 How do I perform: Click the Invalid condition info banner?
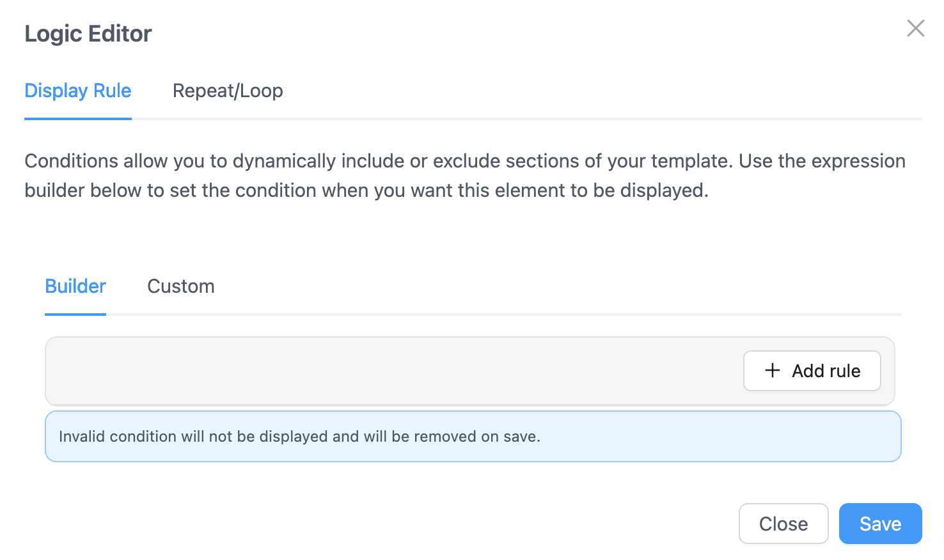(704, 436)
